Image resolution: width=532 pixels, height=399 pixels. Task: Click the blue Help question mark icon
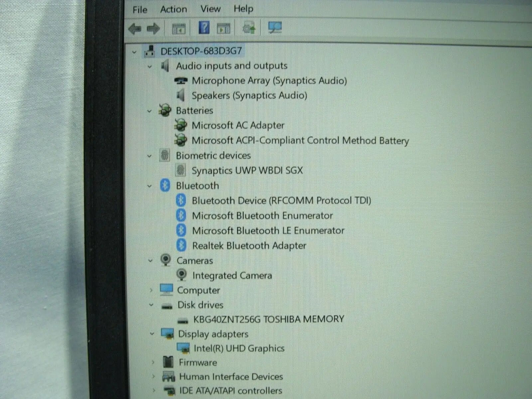(x=204, y=28)
